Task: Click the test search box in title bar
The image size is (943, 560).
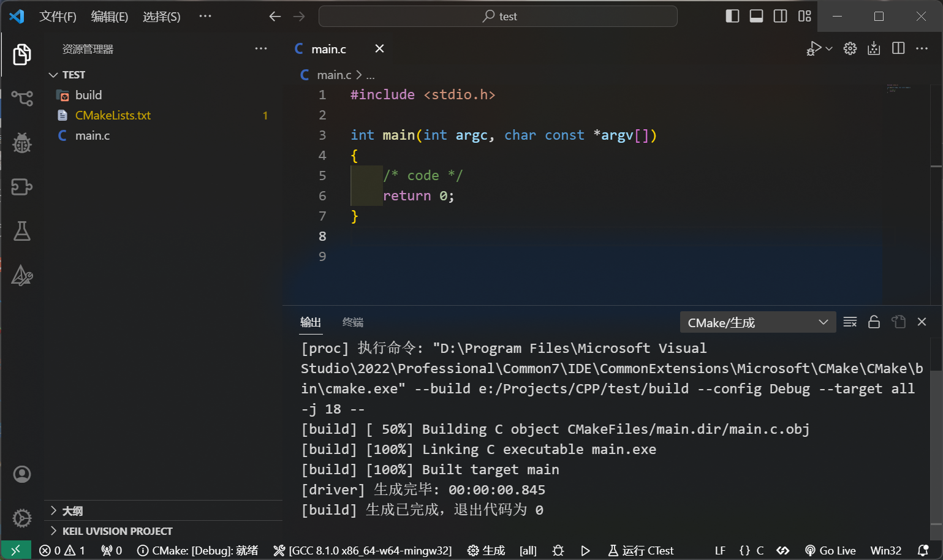Action: coord(498,17)
